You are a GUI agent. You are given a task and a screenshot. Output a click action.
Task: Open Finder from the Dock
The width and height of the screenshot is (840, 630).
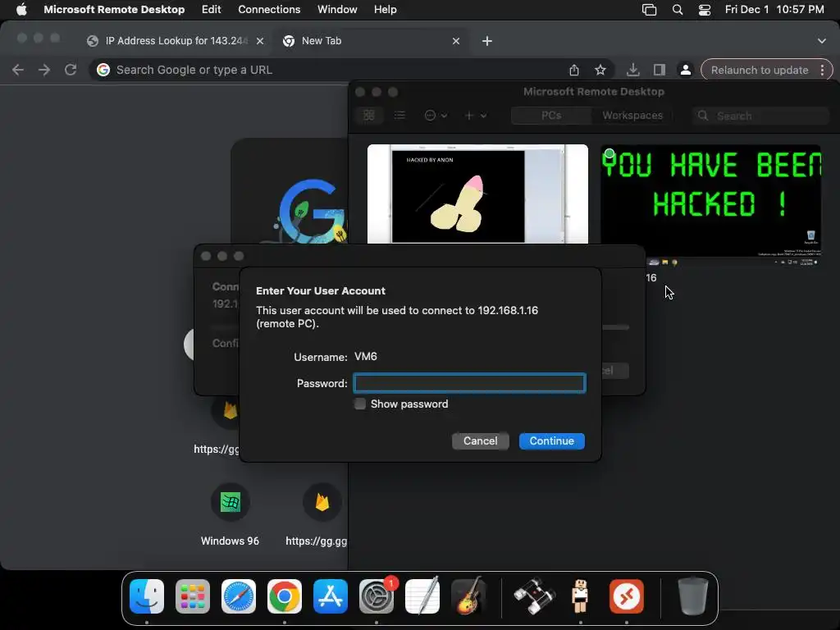pyautogui.click(x=147, y=596)
